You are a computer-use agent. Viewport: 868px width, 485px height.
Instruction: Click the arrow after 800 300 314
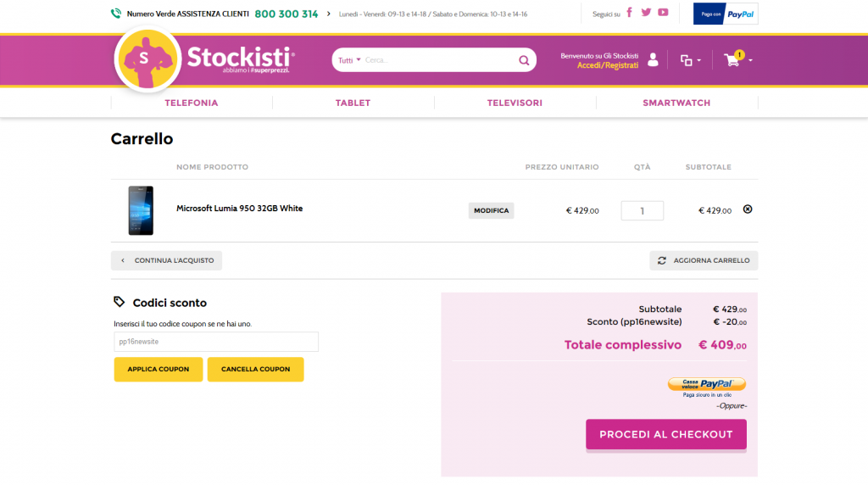tap(328, 14)
